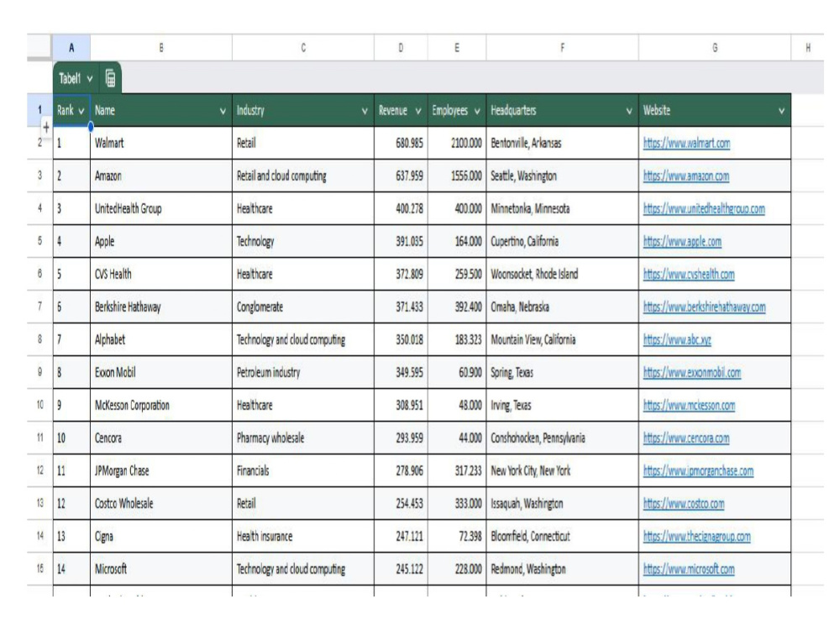
Task: Open the walmart.com link
Action: [686, 143]
